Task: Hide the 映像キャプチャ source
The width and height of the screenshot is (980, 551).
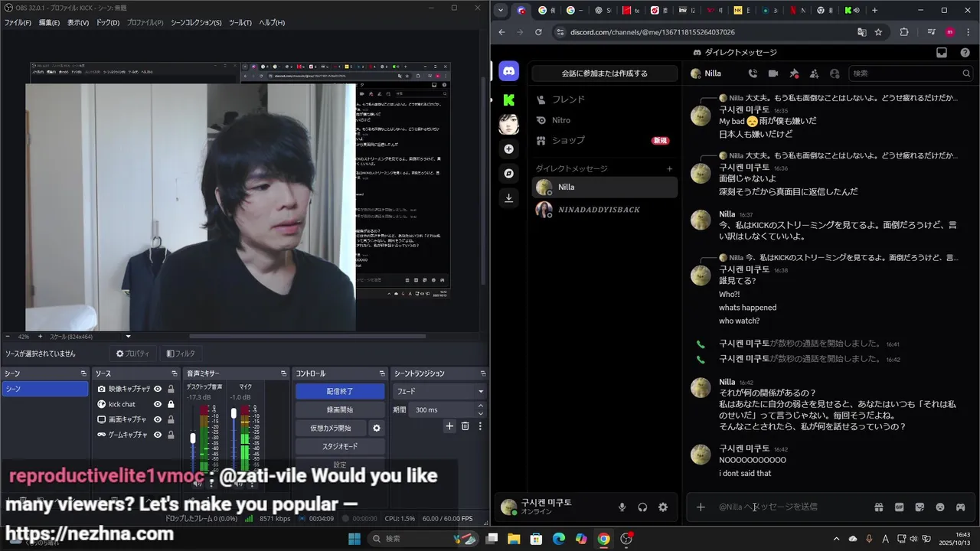Action: click(158, 389)
